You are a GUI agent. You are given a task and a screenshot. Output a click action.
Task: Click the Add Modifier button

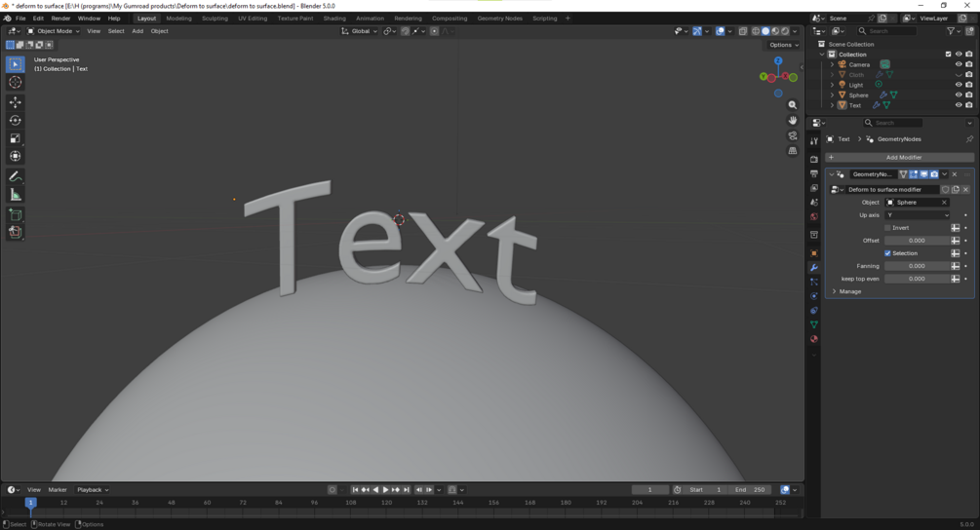(899, 157)
